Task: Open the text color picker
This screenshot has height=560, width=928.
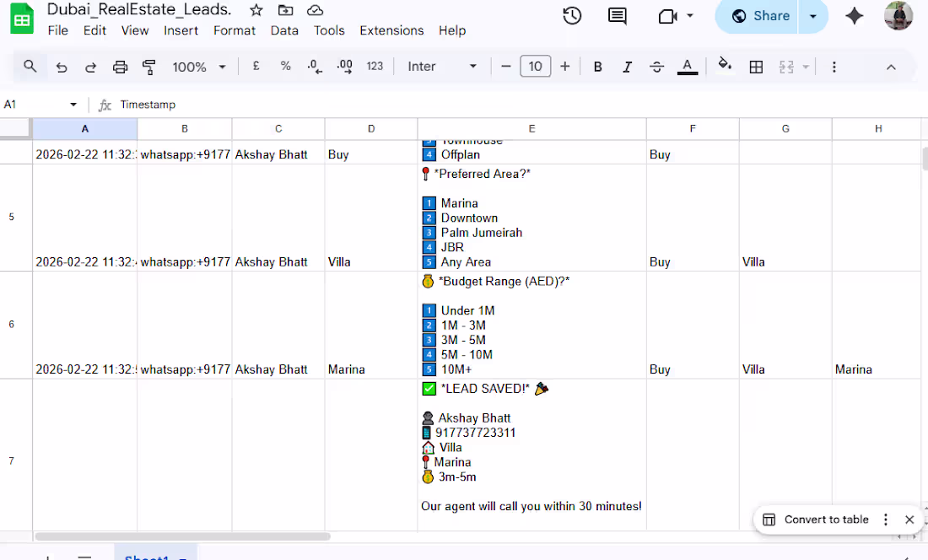Action: tap(687, 66)
